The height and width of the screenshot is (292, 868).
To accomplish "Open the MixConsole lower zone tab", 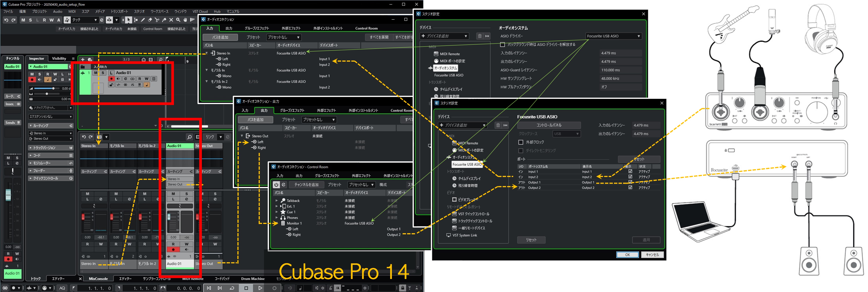I will point(98,279).
